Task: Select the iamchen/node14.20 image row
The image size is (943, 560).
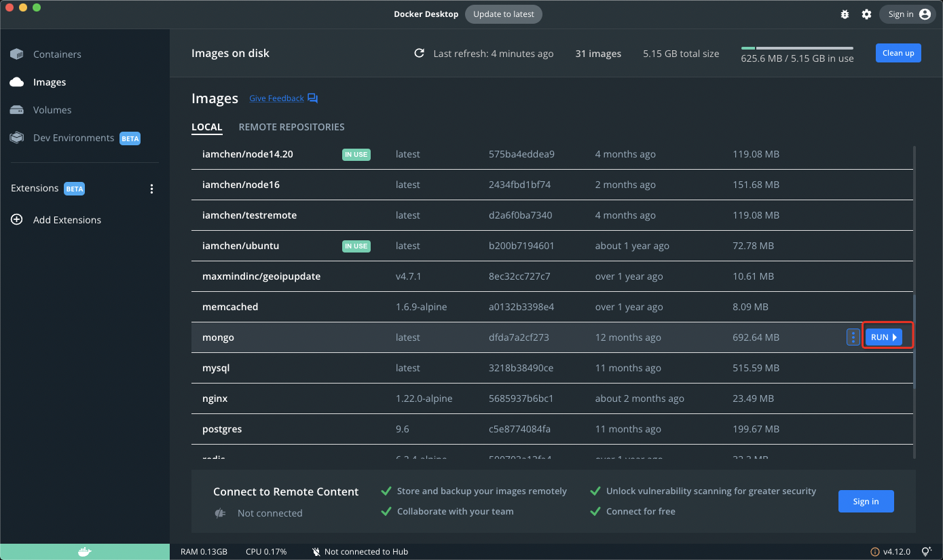Action: click(552, 154)
